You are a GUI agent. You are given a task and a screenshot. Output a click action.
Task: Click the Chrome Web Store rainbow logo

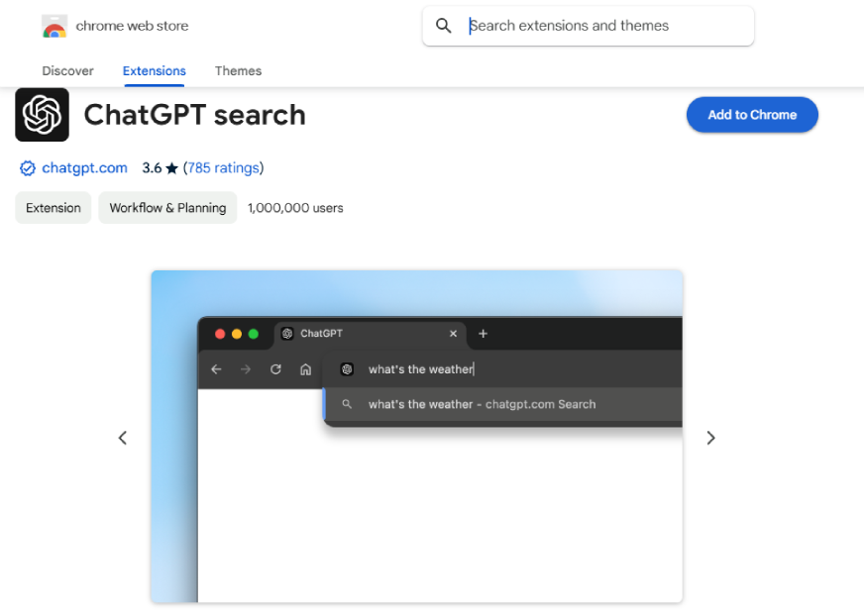pyautogui.click(x=54, y=26)
